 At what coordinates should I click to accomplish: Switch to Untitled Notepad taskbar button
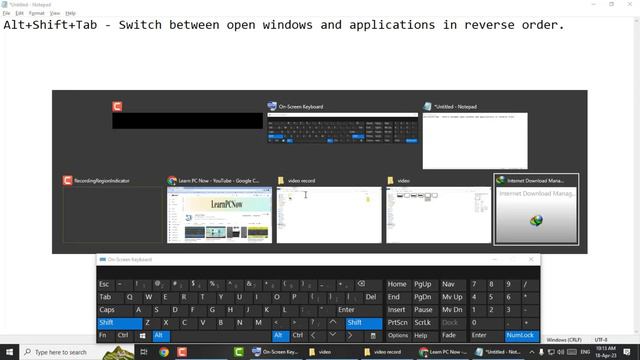[499, 352]
